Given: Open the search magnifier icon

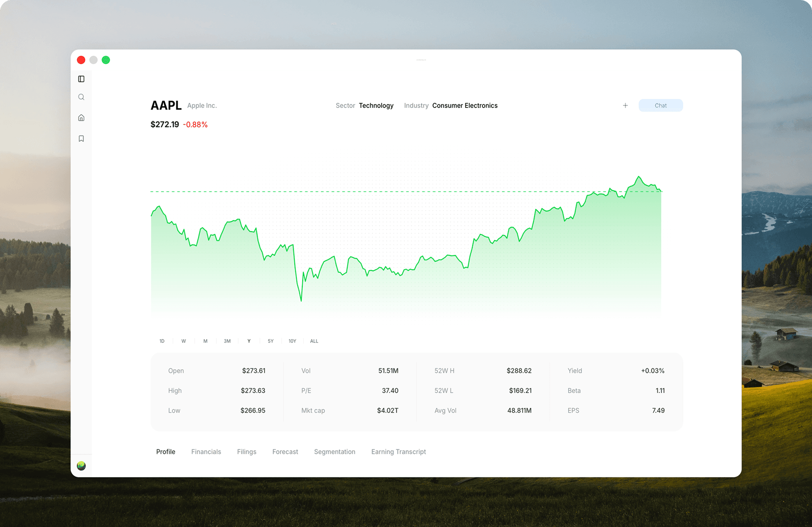Looking at the screenshot, I should [81, 97].
